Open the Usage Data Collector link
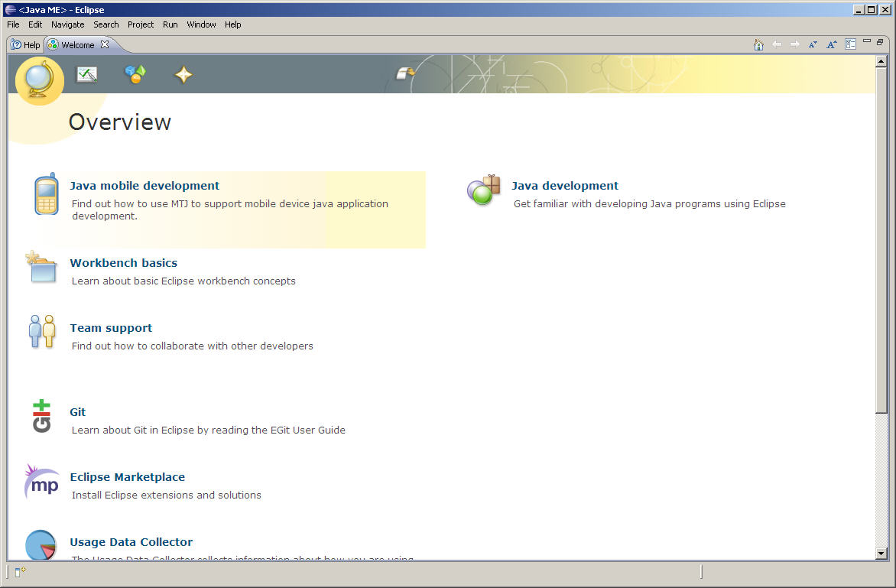Screen dimensions: 896x588 (131, 542)
